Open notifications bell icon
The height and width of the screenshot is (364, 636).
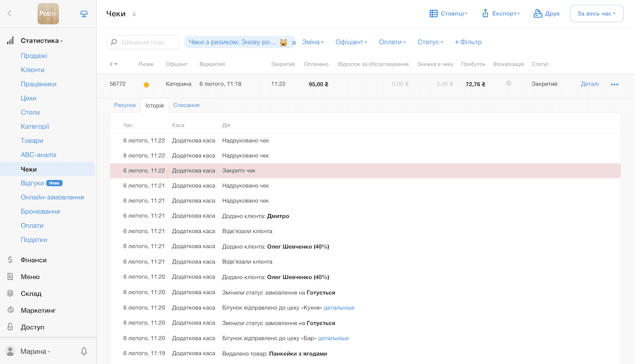[84, 351]
